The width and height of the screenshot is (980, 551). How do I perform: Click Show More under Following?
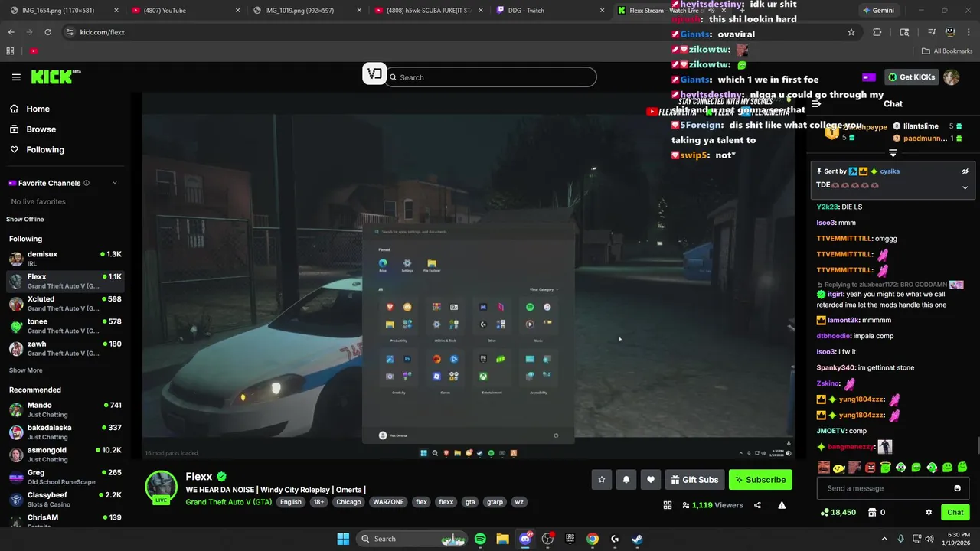coord(25,370)
